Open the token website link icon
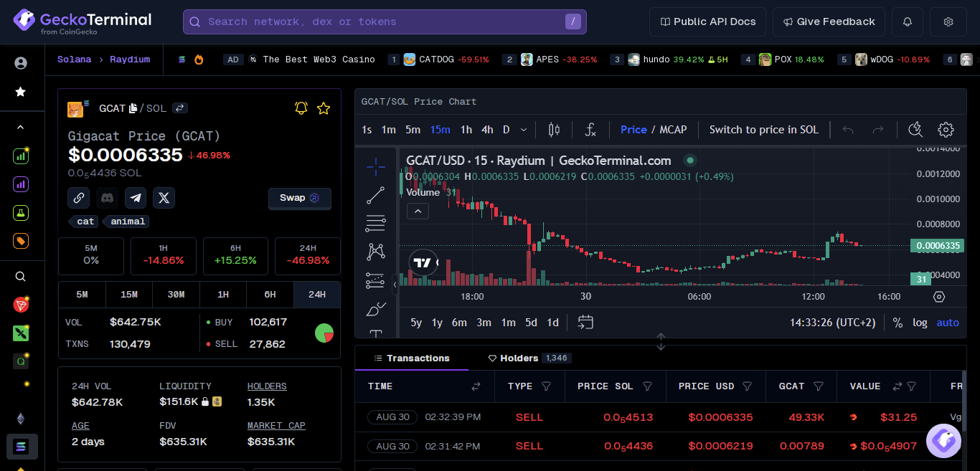980x471 pixels. point(78,198)
